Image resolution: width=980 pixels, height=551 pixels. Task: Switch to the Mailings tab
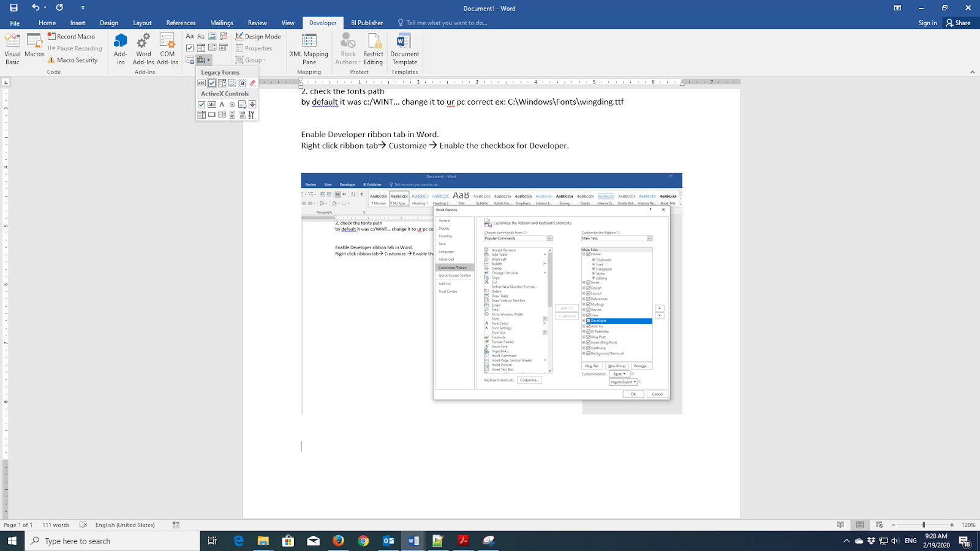pos(222,23)
